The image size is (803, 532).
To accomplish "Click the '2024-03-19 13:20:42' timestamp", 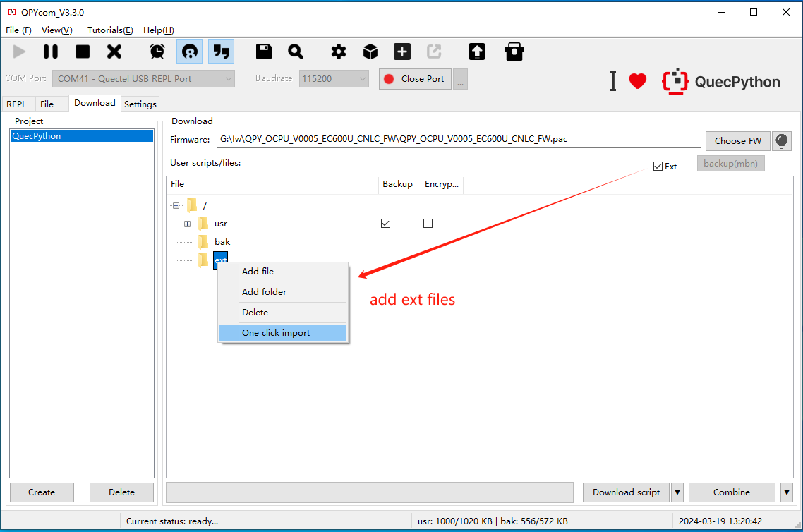I will tap(720, 521).
